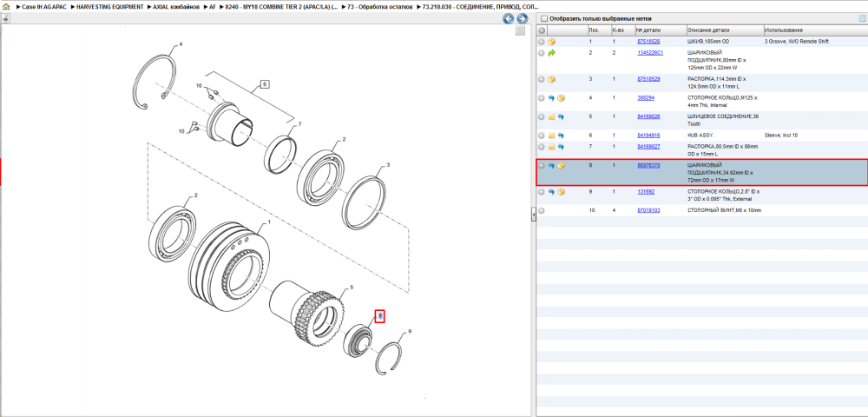Image resolution: width=868 pixels, height=417 pixels.
Task: Click the note icon on row 84194916
Action: [551, 136]
